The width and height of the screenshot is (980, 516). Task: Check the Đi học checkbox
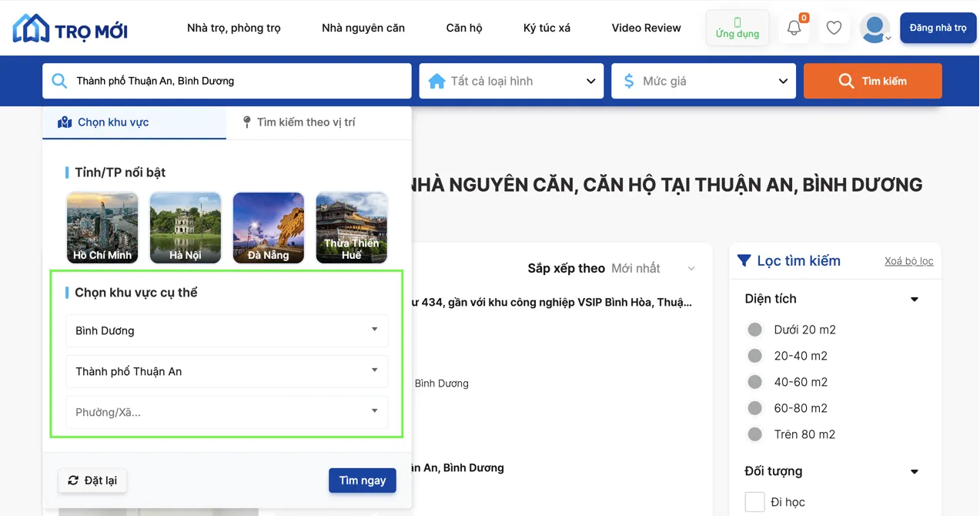(755, 502)
